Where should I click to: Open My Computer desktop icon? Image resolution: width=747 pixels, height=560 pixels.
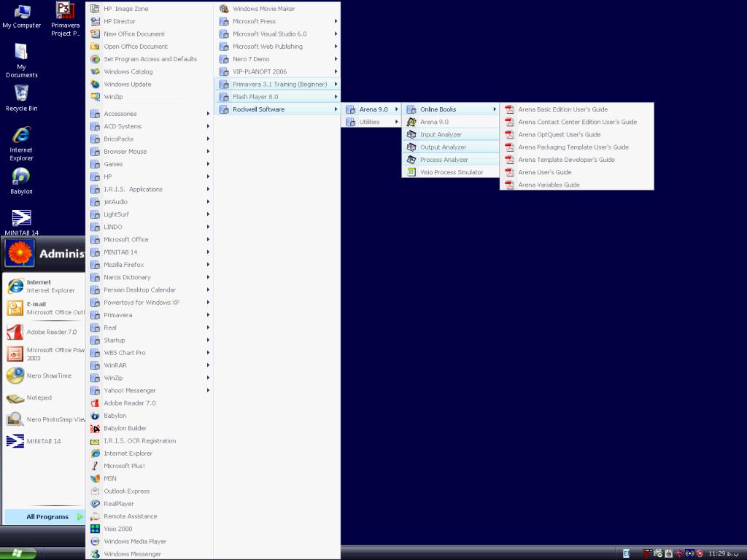[21, 17]
